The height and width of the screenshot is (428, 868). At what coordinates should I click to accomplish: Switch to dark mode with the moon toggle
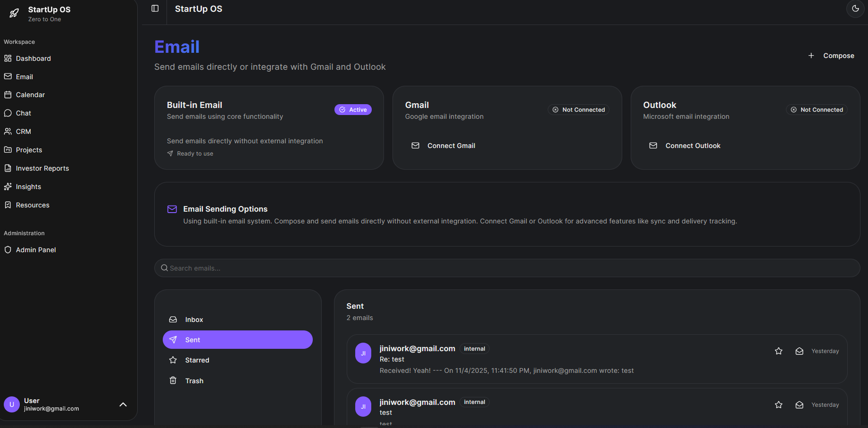(x=855, y=8)
